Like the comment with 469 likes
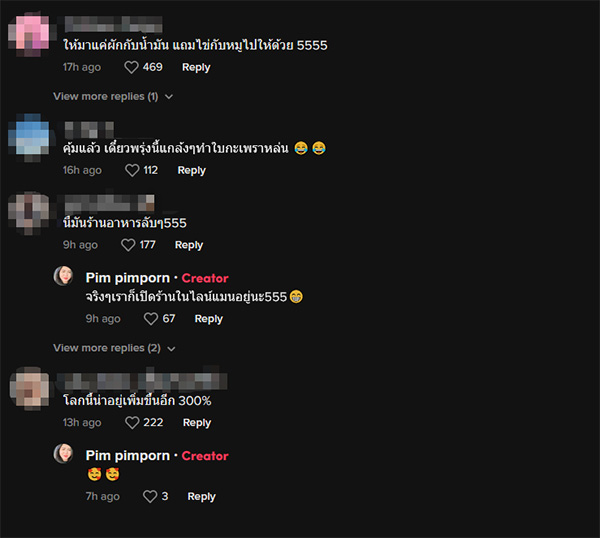 tap(131, 67)
